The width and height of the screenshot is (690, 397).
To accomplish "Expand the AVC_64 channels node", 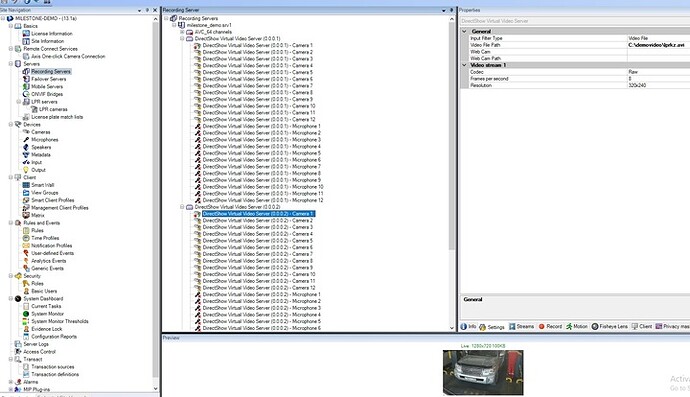I will 182,32.
